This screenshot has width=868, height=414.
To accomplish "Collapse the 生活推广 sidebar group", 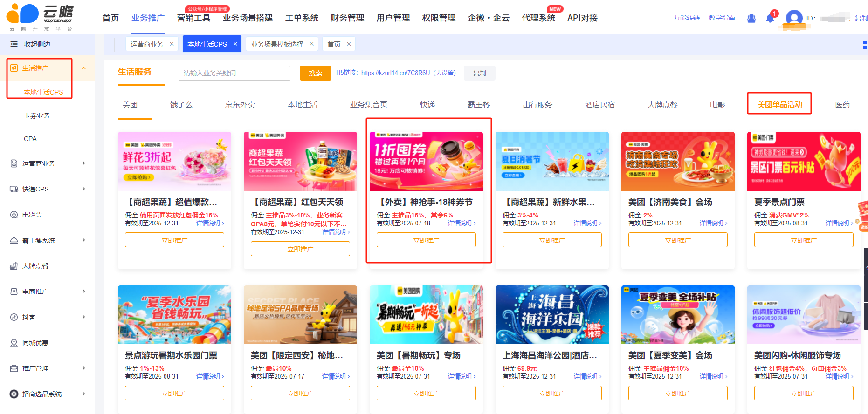I will coord(84,68).
